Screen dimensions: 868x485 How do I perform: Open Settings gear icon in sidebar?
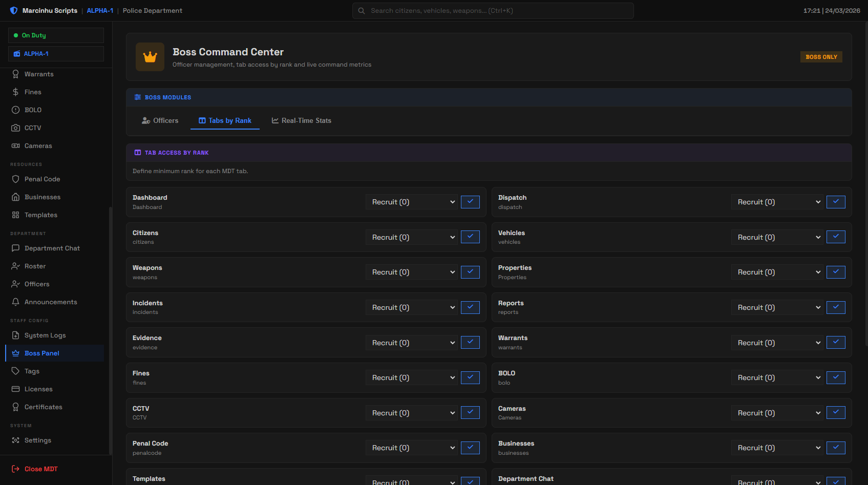[x=16, y=440]
